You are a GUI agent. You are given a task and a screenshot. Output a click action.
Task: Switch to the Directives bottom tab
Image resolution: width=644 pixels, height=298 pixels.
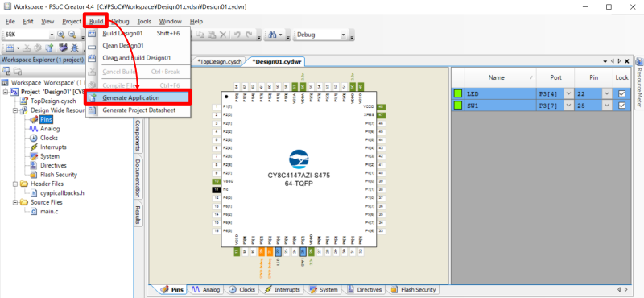click(365, 290)
